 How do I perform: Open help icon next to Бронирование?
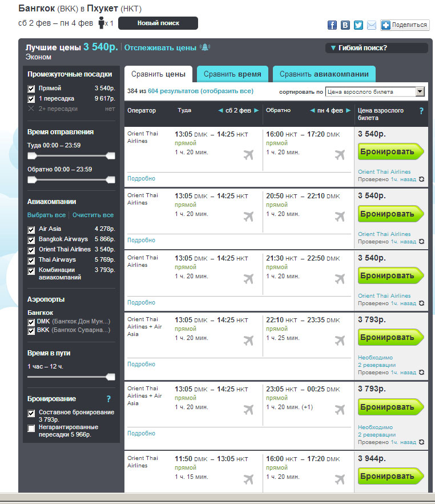tap(108, 399)
